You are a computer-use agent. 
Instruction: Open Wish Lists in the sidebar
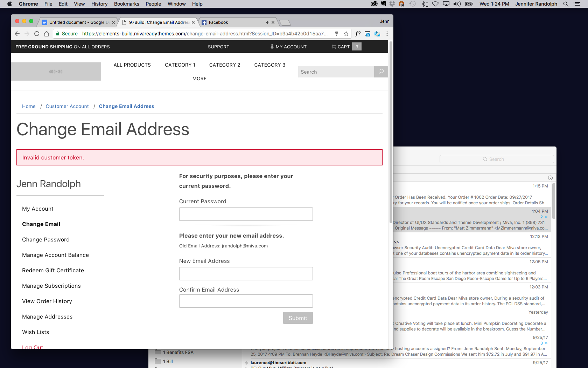(x=36, y=332)
